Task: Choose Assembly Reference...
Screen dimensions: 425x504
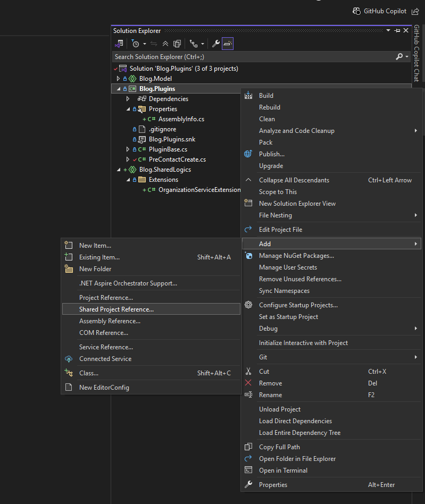Action: (x=151, y=321)
